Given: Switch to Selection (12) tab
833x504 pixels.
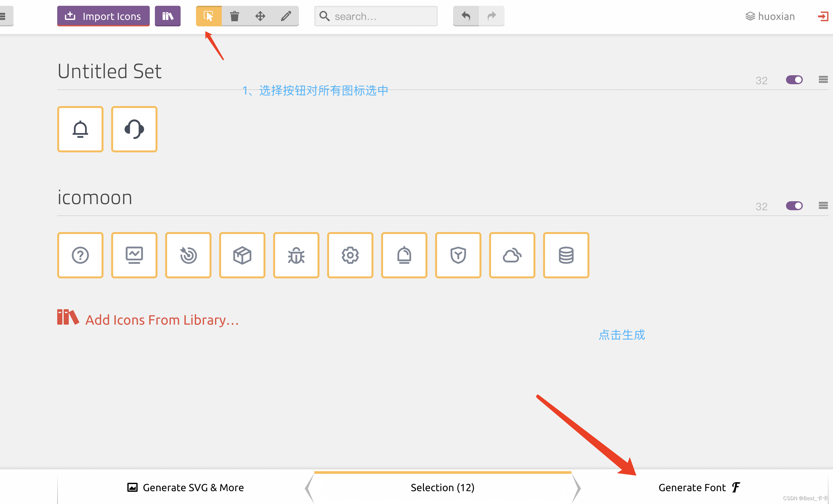Looking at the screenshot, I should click(x=443, y=487).
